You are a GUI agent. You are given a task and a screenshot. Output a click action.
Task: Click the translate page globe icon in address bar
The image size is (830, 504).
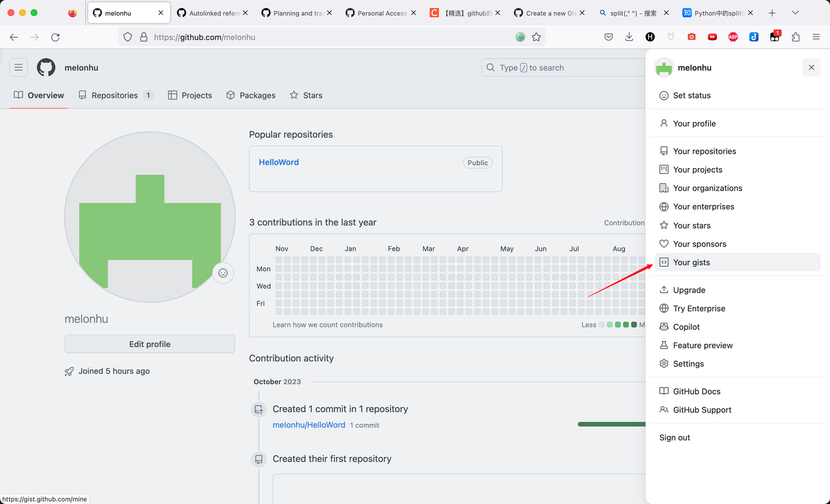coord(520,37)
